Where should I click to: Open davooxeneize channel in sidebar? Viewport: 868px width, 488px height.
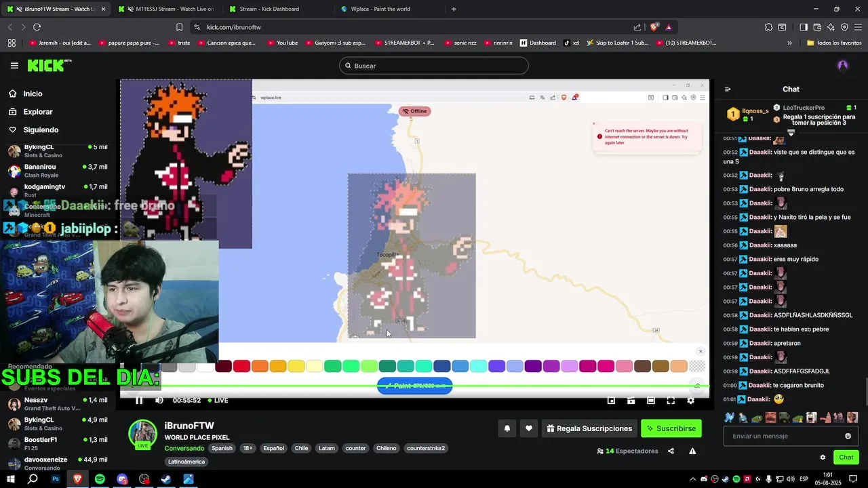[58, 463]
